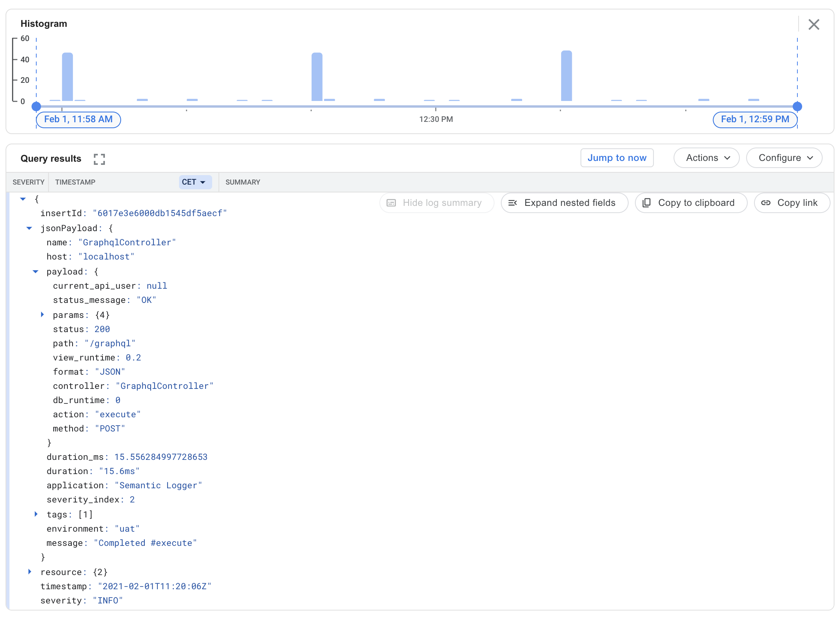
Task: Close the Histogram panel
Action: [x=814, y=24]
